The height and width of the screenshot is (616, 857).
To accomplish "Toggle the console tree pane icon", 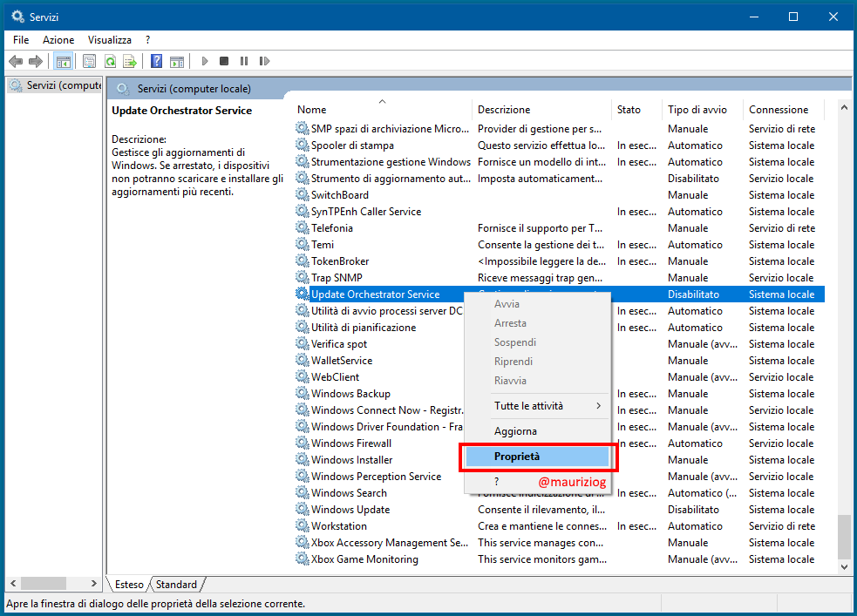I will tap(63, 61).
